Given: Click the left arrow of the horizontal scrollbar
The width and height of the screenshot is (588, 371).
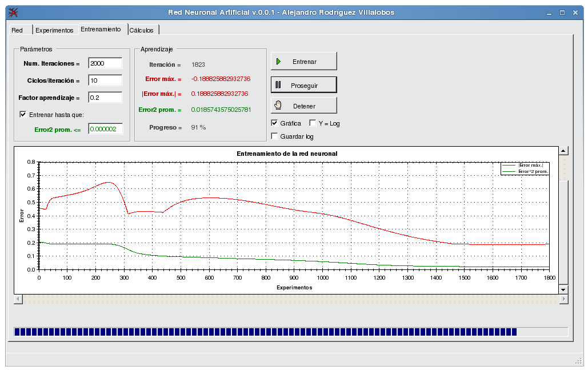Looking at the screenshot, I should 17,298.
